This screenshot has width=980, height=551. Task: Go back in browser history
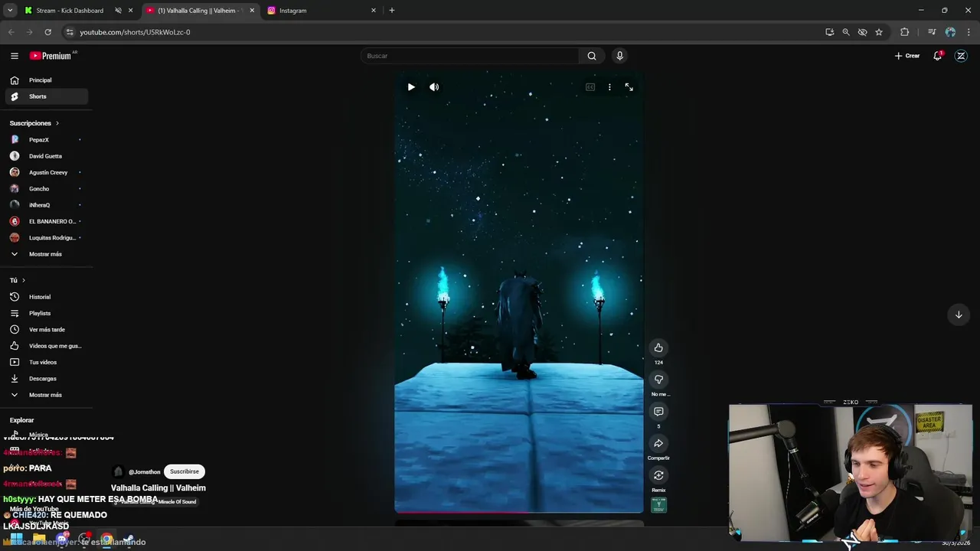pyautogui.click(x=11, y=32)
